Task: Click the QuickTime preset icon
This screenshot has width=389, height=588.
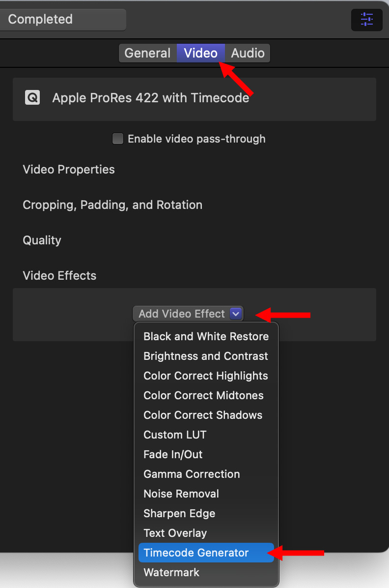Action: (32, 98)
